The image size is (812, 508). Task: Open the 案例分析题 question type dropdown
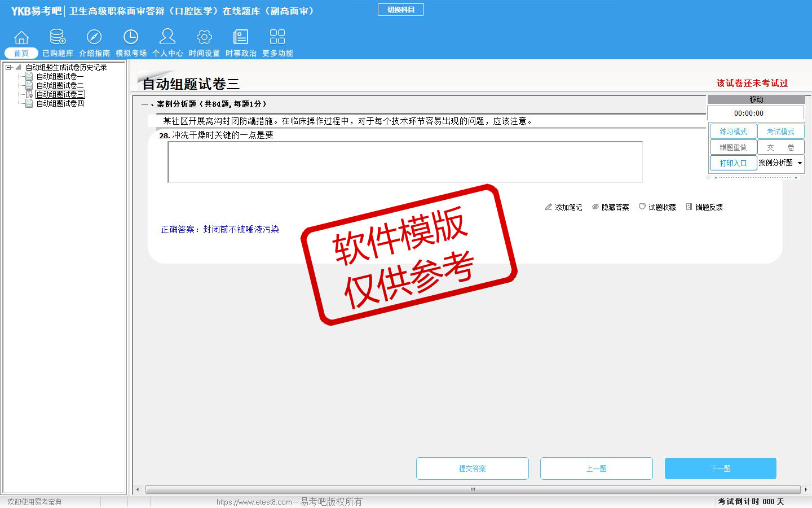800,163
